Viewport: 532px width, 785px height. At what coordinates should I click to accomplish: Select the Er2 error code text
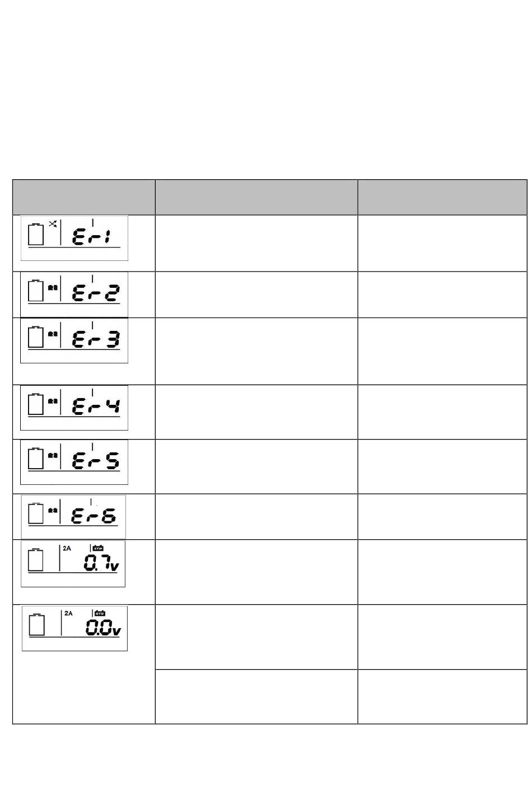(96, 293)
